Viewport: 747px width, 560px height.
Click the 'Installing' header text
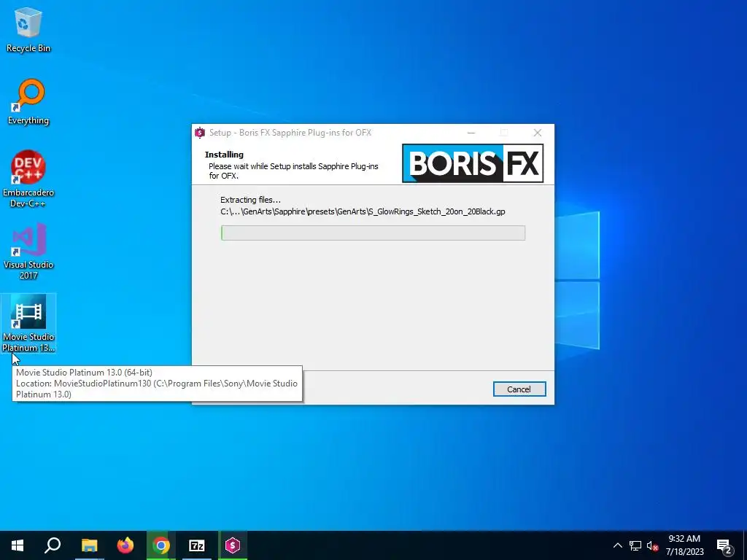[x=224, y=155]
